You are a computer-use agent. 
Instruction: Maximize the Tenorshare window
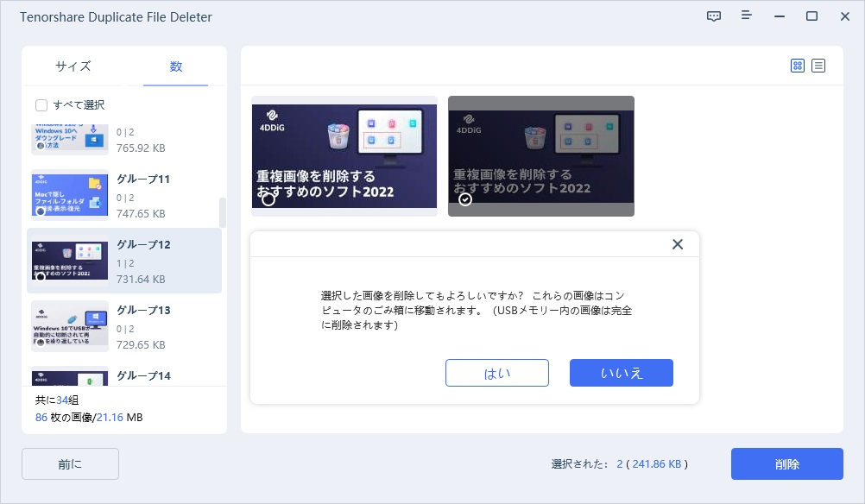pos(811,16)
